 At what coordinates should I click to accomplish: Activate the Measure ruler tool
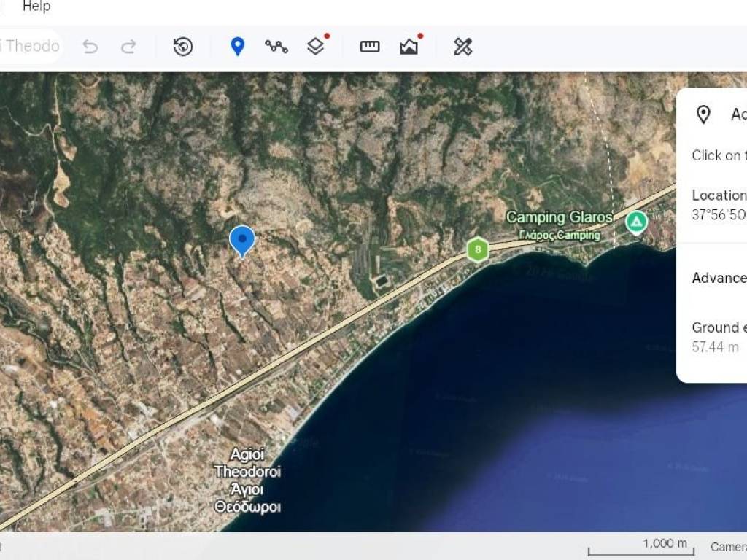pyautogui.click(x=370, y=47)
